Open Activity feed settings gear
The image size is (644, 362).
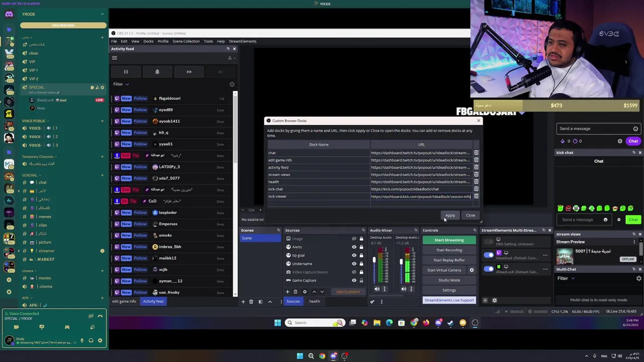click(x=232, y=84)
